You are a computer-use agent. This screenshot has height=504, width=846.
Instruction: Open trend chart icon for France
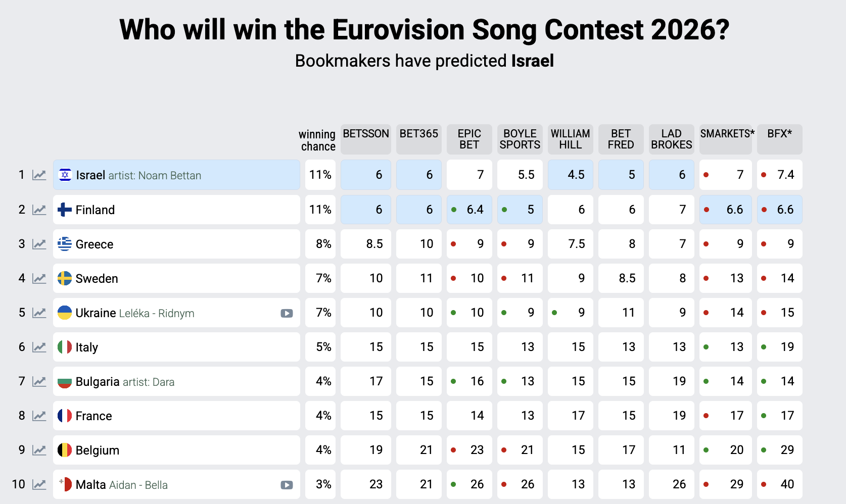click(x=39, y=416)
